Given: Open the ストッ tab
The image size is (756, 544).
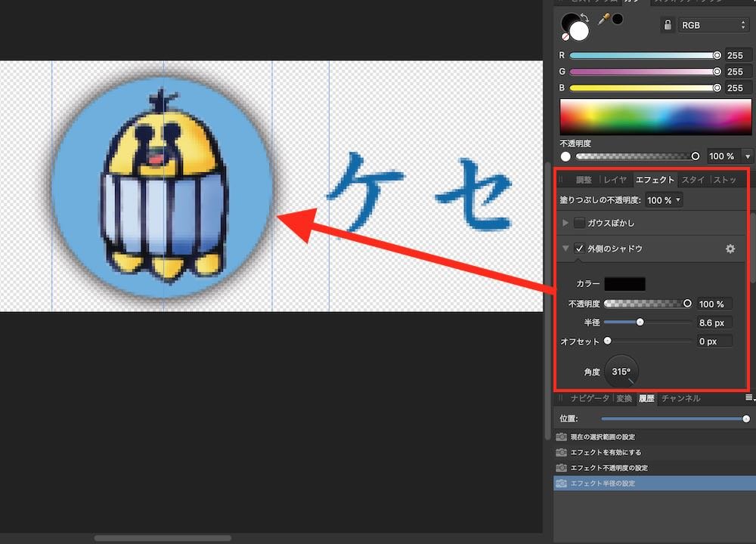Looking at the screenshot, I should [725, 180].
